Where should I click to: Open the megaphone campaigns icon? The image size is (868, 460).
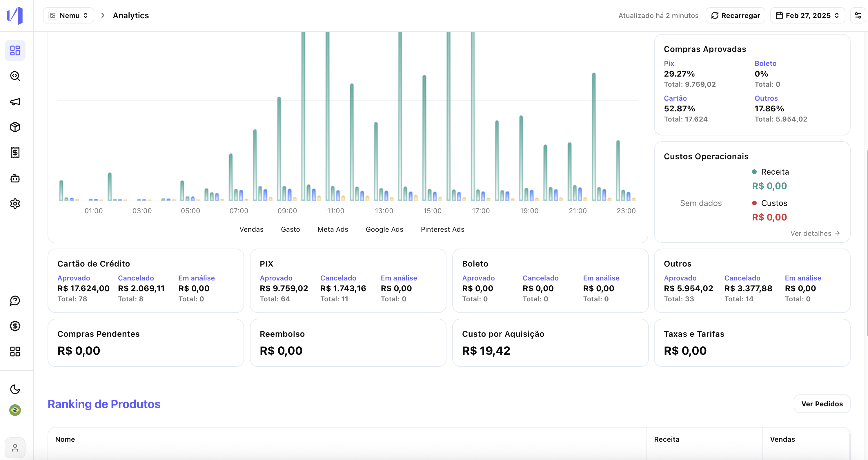tap(15, 102)
